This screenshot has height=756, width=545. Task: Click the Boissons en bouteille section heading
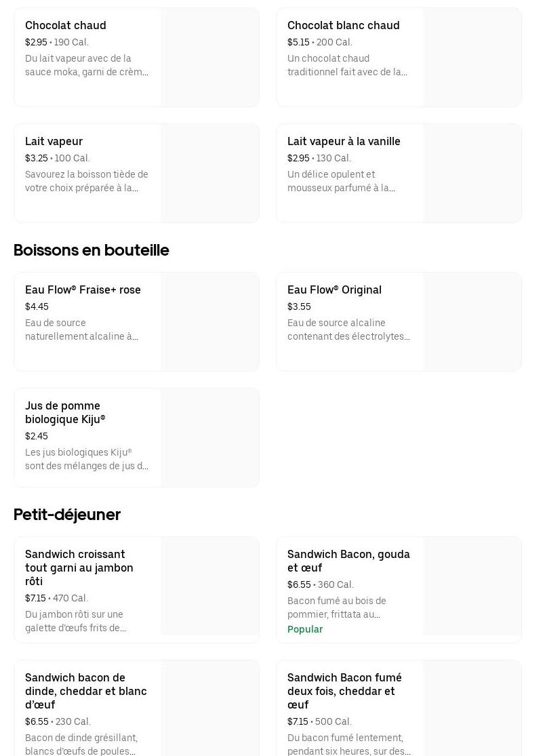point(92,250)
